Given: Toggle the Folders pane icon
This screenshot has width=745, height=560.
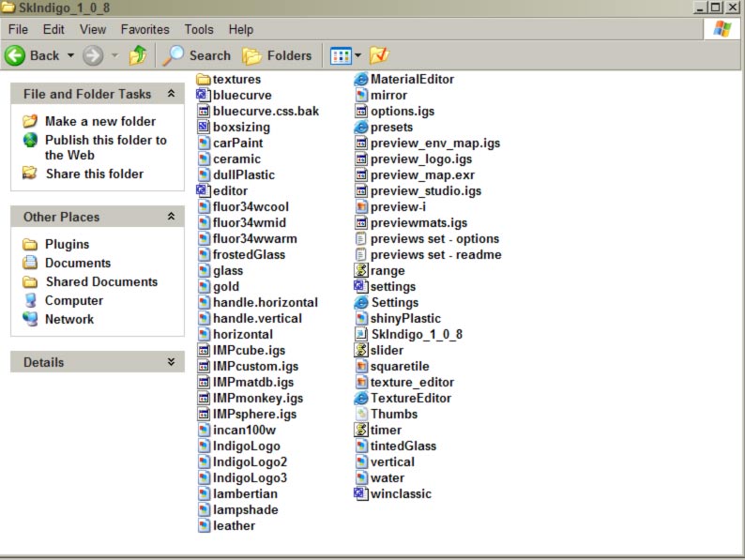Looking at the screenshot, I should 251,56.
